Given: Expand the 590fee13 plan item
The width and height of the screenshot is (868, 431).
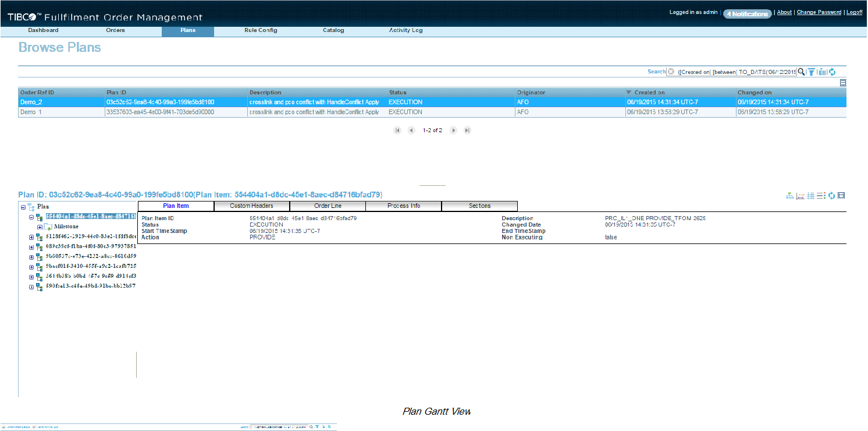Looking at the screenshot, I should click(x=31, y=287).
